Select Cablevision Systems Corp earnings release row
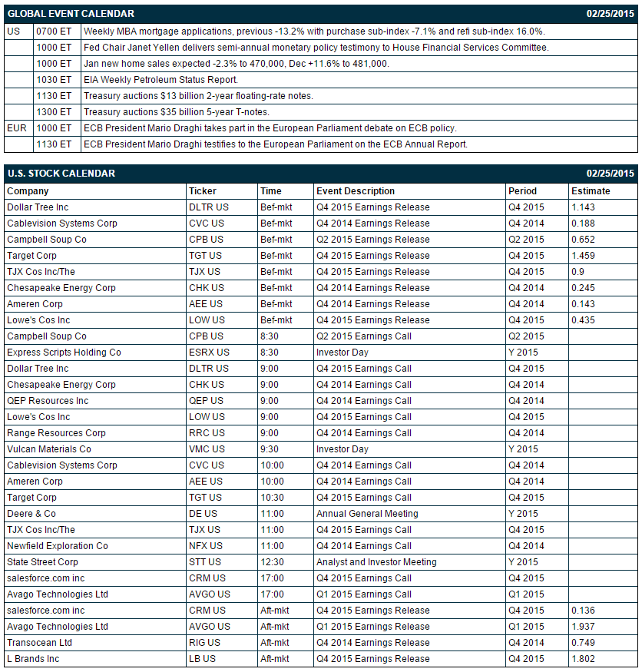642x672 pixels. point(321,223)
